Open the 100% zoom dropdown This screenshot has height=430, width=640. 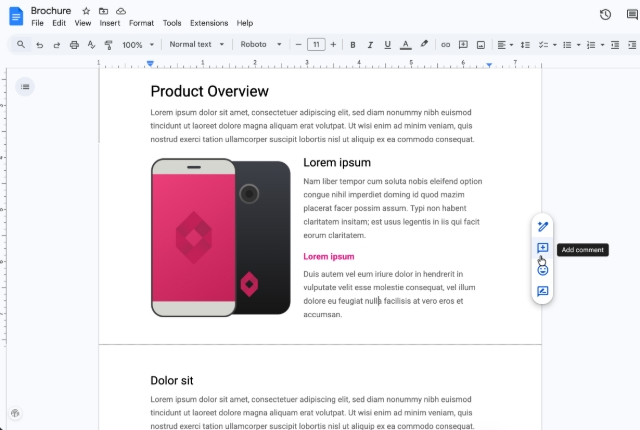(138, 45)
